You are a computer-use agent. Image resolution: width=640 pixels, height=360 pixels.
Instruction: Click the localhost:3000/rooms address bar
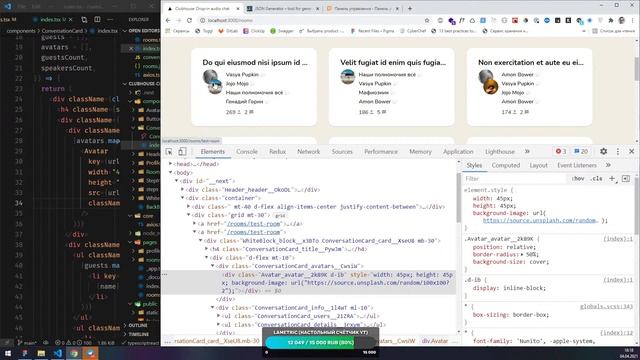pyautogui.click(x=312, y=20)
